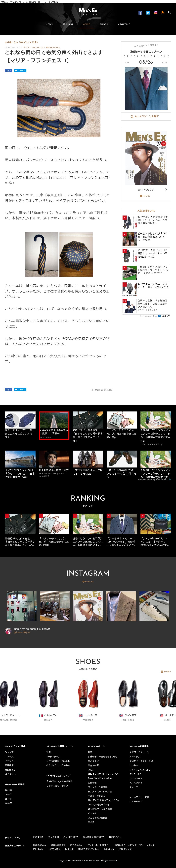This screenshot has height=868, width=176.
Task: Open the RSS feed icon
Action: point(163,12)
